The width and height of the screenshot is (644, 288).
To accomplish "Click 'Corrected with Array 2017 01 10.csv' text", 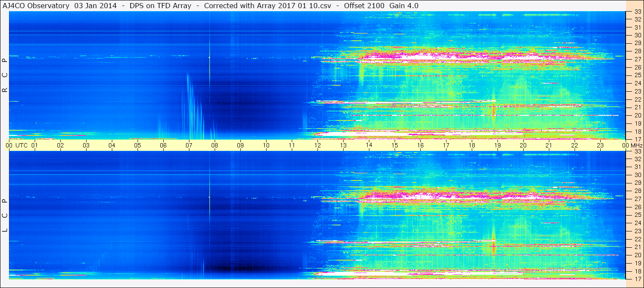I will coord(268,6).
